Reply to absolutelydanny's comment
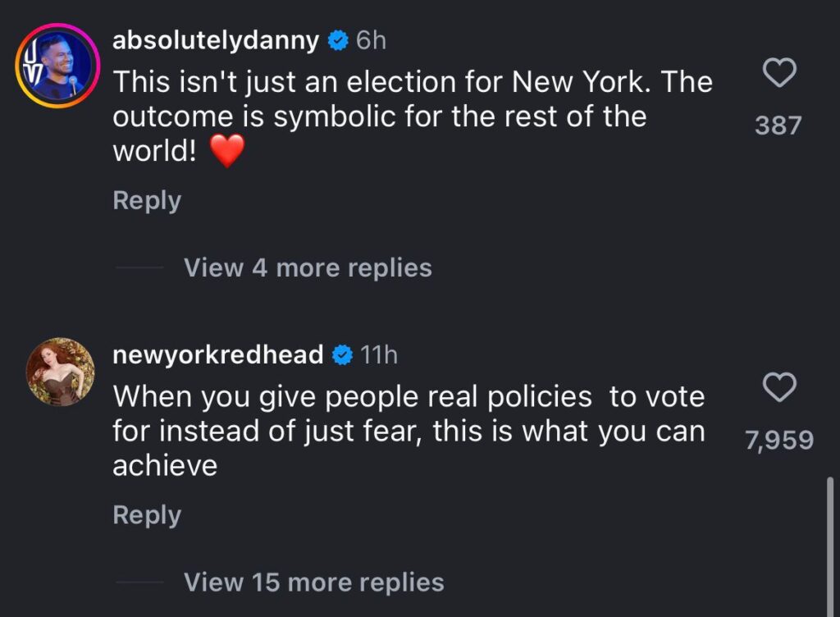Screen dimensions: 840x617 [x=147, y=200]
